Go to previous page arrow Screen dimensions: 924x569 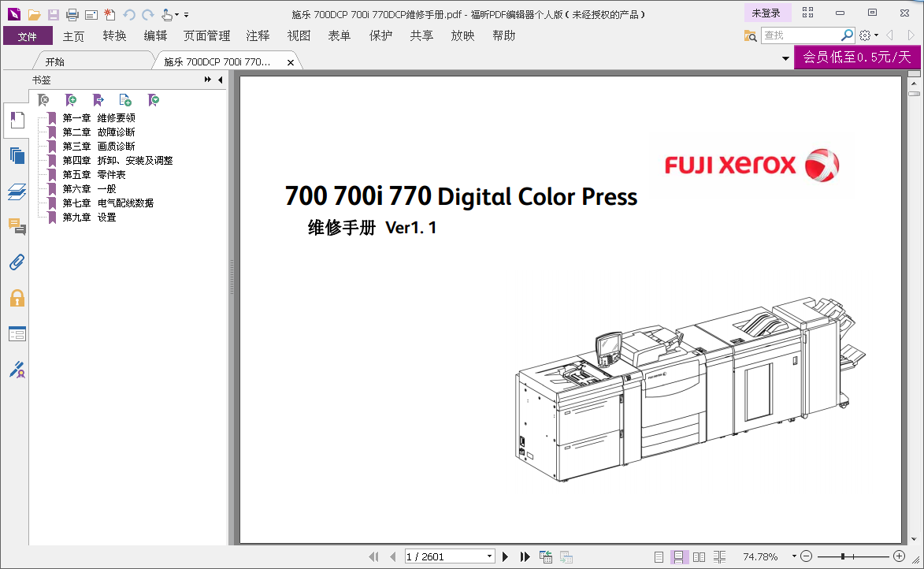(393, 556)
